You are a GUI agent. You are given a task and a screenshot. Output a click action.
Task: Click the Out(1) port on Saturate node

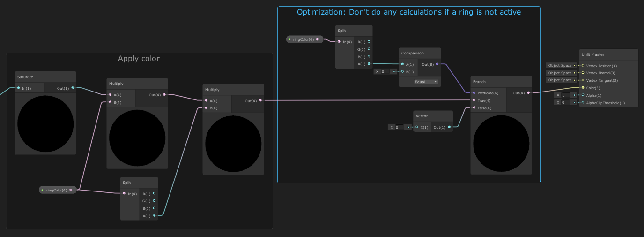tap(73, 88)
